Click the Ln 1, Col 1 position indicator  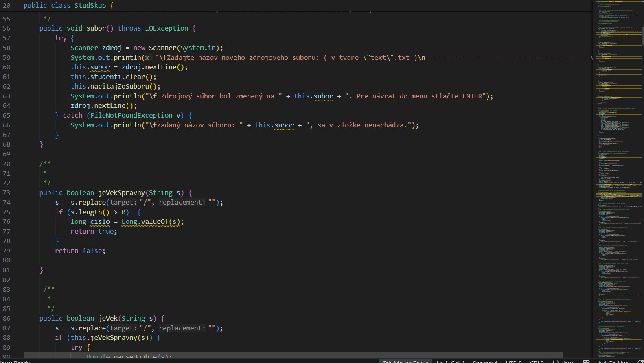(x=450, y=361)
